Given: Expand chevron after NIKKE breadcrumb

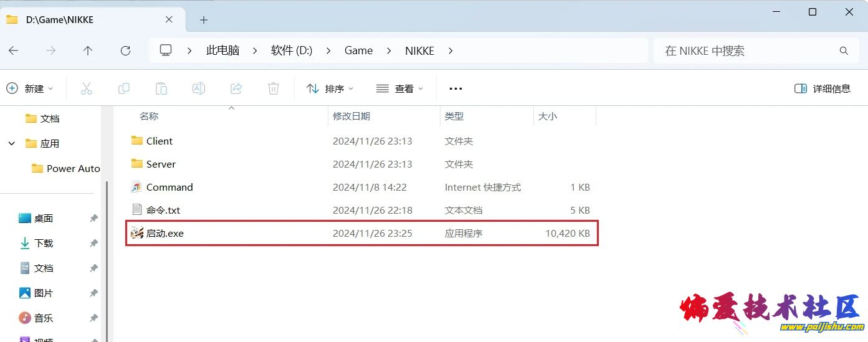Looking at the screenshot, I should 451,50.
